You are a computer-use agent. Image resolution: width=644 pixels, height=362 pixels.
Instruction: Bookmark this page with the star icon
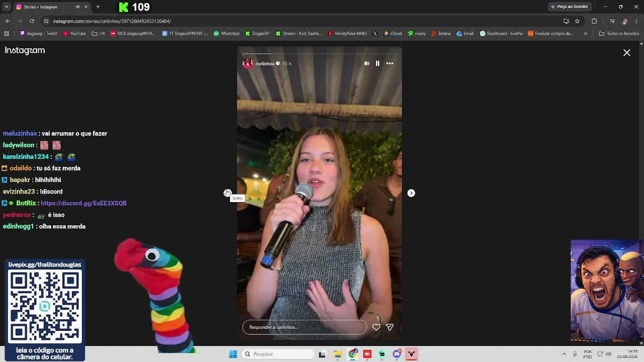(x=577, y=21)
